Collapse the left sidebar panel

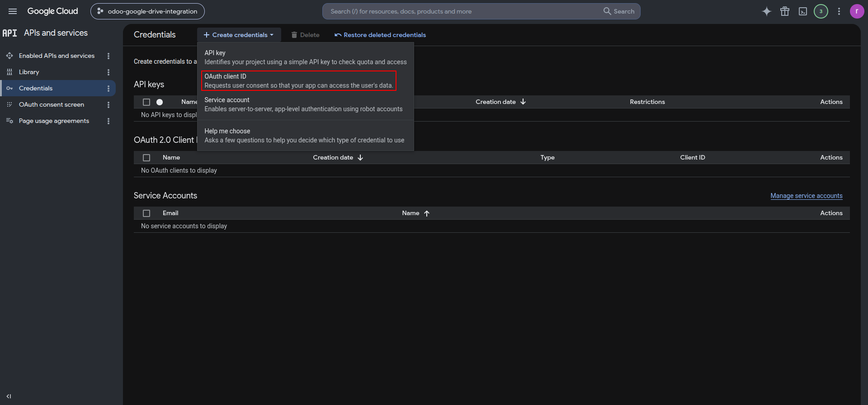pyautogui.click(x=9, y=396)
